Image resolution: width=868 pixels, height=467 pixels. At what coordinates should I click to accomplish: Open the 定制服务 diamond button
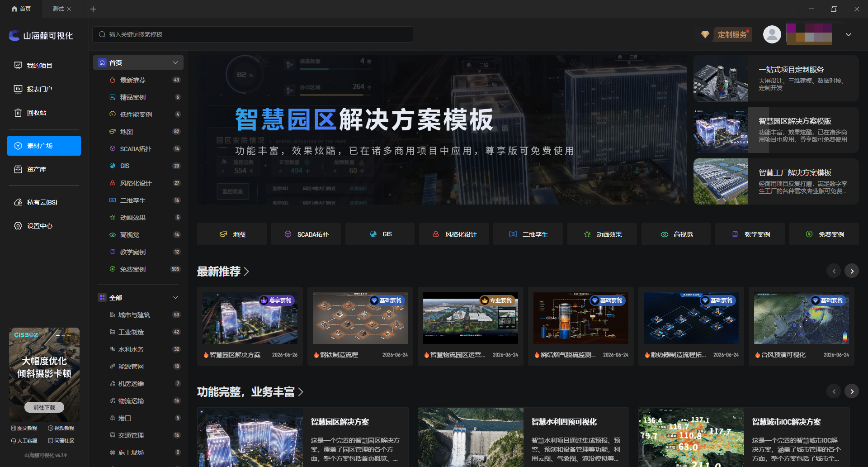click(x=727, y=34)
